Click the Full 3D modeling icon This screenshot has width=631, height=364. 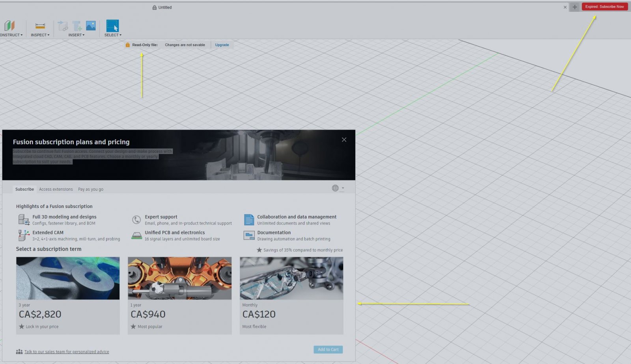[24, 220]
